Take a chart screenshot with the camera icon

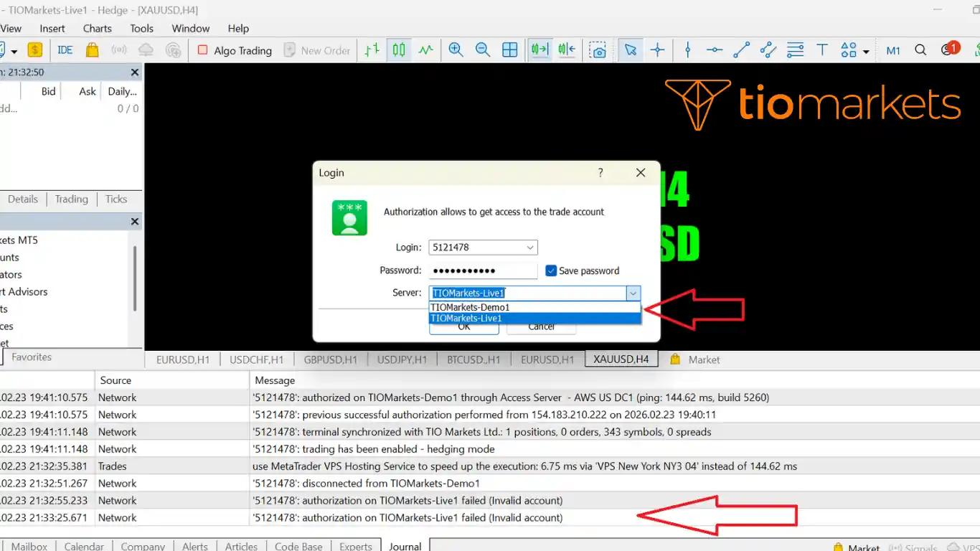598,50
